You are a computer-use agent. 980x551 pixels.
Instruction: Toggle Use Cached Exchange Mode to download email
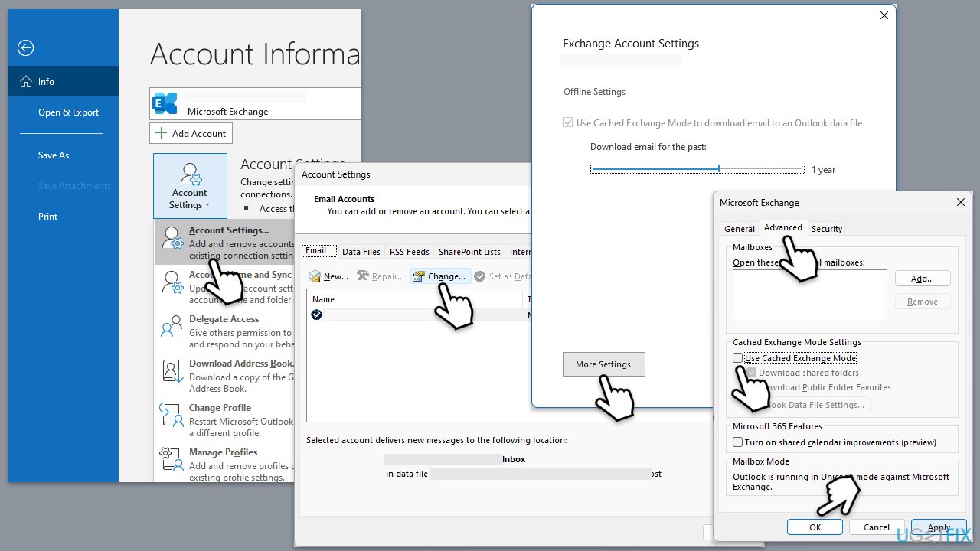click(x=567, y=122)
